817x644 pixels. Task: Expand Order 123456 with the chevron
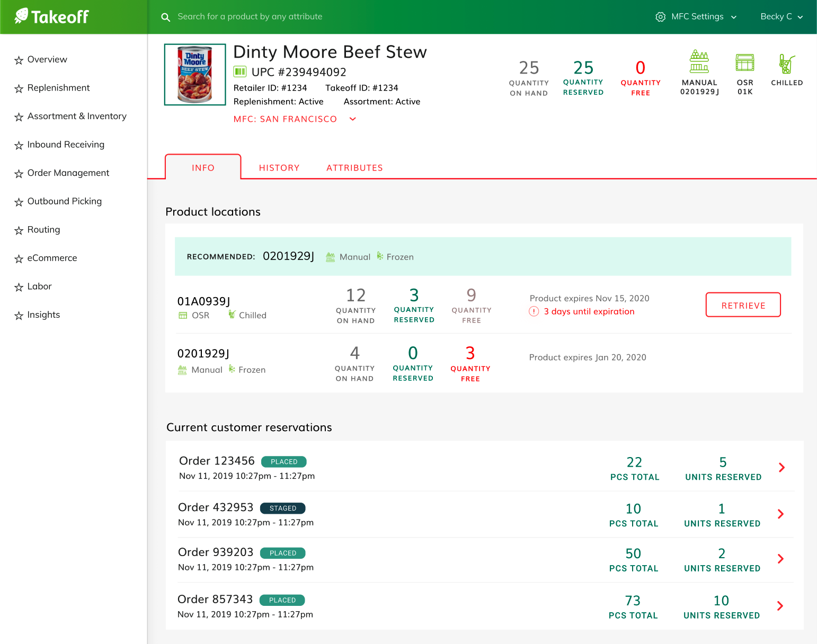[782, 467]
